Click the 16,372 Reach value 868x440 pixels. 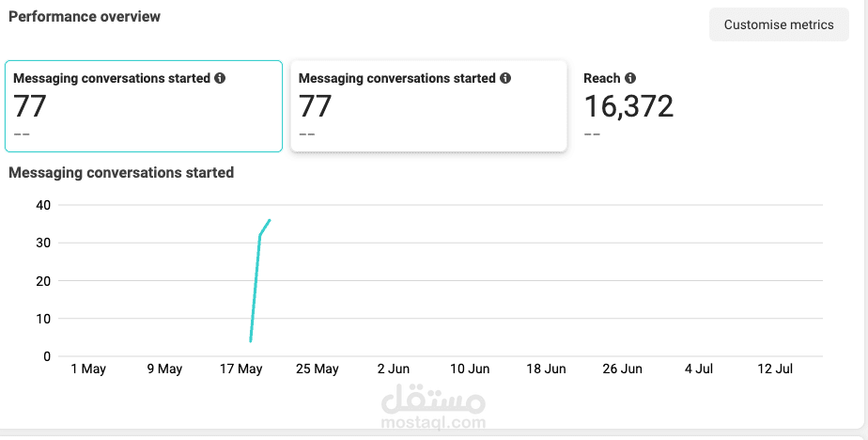click(x=628, y=107)
